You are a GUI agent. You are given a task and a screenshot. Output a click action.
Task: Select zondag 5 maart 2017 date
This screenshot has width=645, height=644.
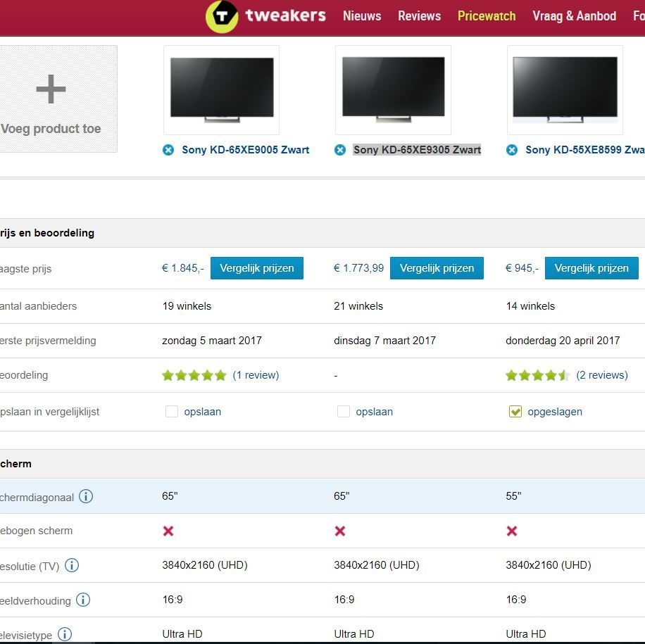point(212,341)
